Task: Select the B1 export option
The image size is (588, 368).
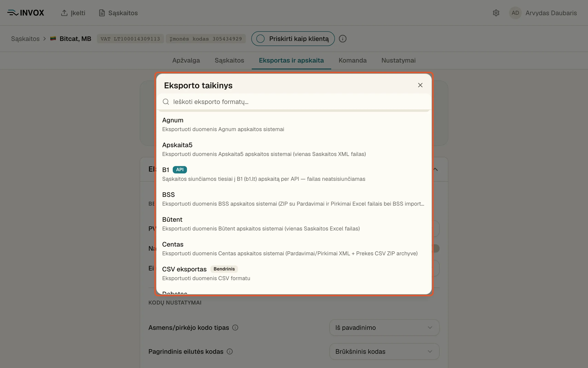Action: click(x=294, y=174)
